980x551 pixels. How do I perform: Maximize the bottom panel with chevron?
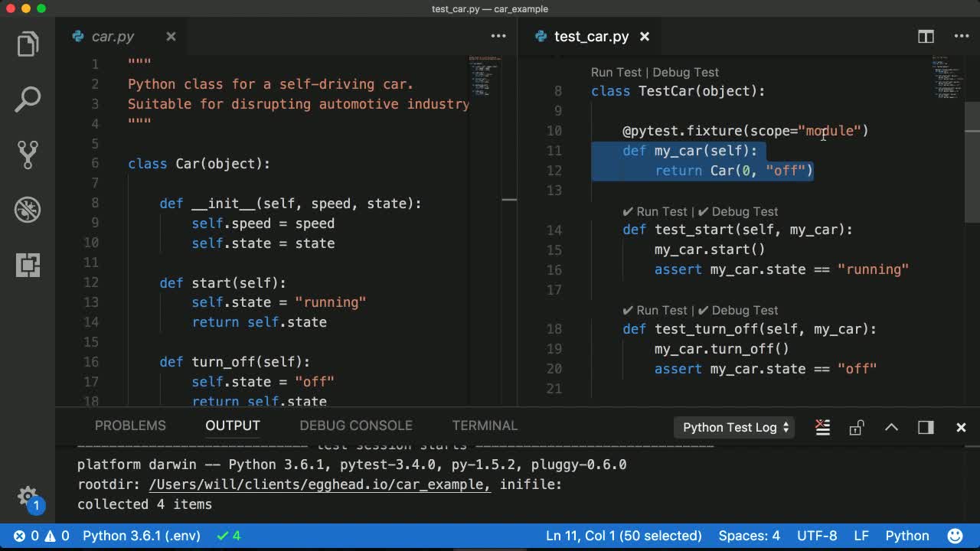point(891,427)
